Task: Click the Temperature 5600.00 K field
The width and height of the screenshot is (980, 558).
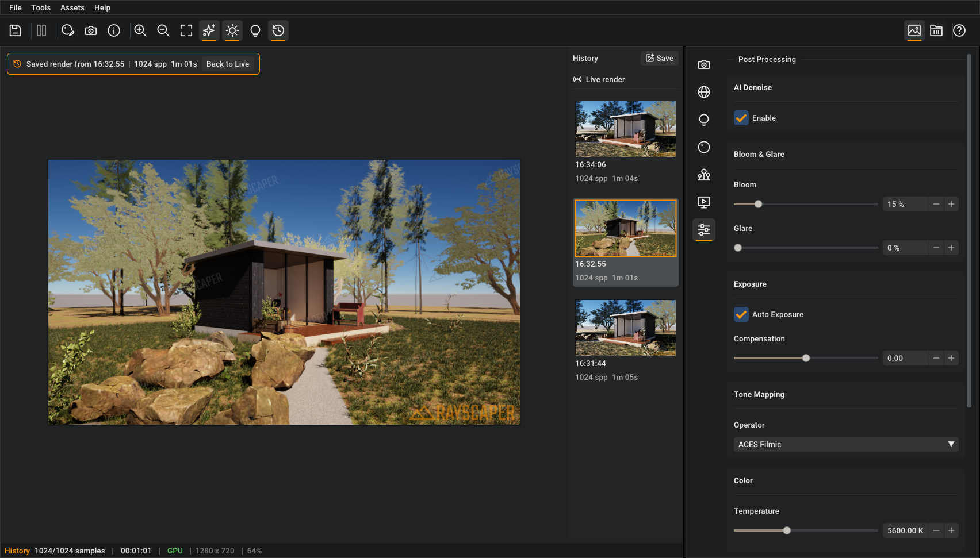Action: (x=905, y=530)
